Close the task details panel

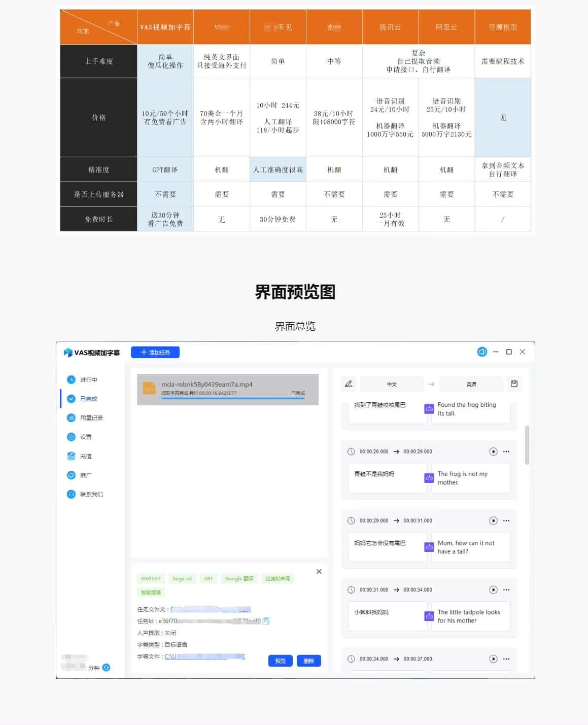point(319,572)
